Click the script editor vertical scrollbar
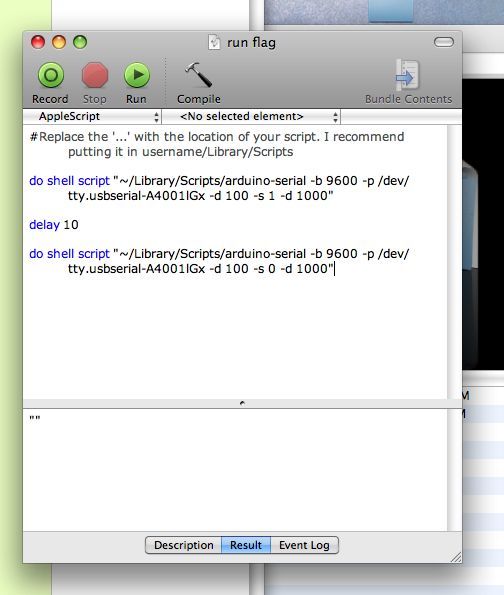Screen dimensions: 504x595 point(454,262)
